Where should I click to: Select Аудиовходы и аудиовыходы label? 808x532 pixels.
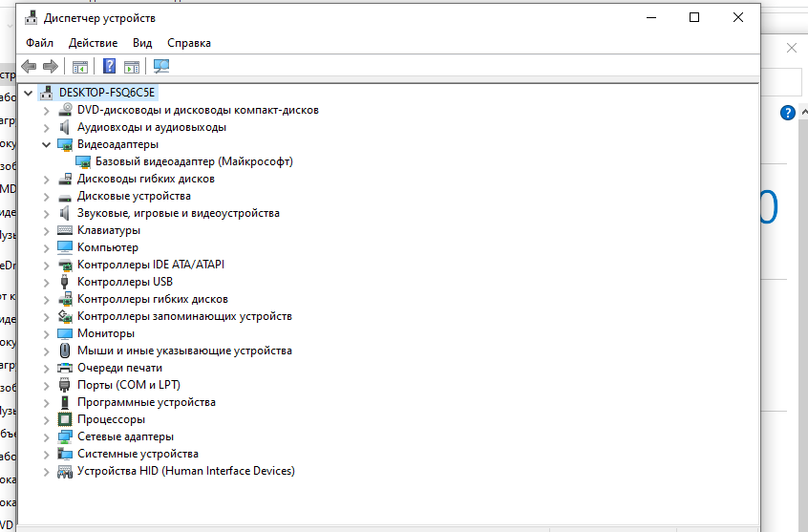(152, 127)
